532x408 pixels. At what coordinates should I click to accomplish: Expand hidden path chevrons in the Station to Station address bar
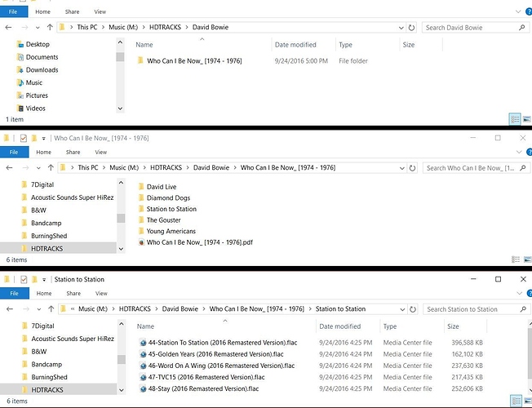pyautogui.click(x=73, y=309)
